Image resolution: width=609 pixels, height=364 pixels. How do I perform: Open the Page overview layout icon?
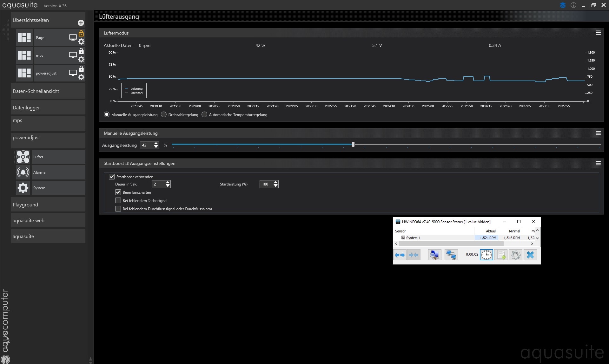tap(24, 37)
